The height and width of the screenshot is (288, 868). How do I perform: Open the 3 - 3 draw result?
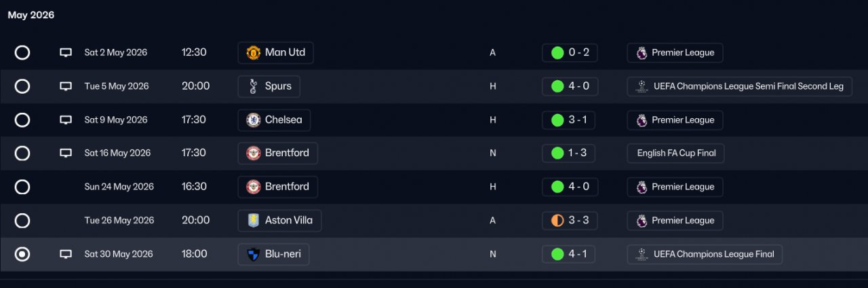coord(570,221)
